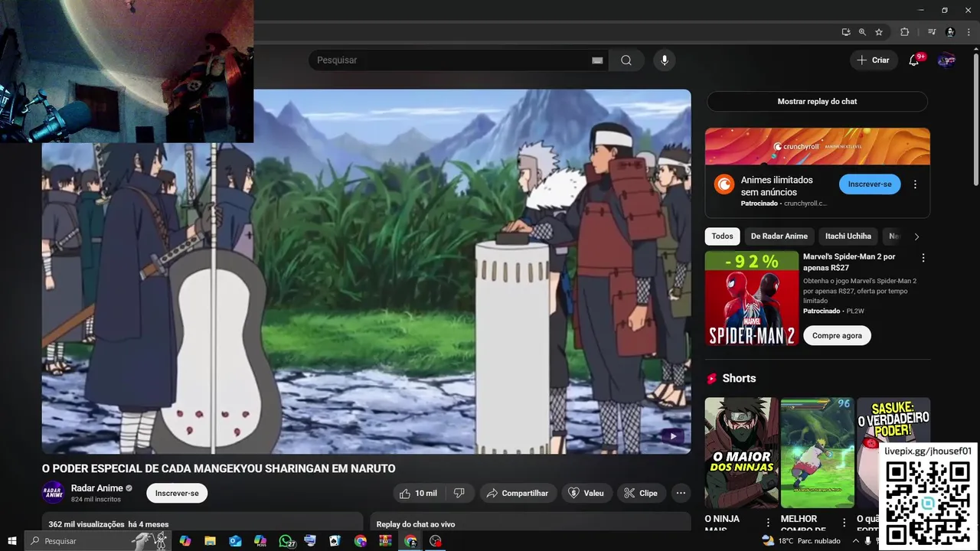Click Compre agora on Spider-Man ad
This screenshot has width=980, height=551.
[x=837, y=336]
